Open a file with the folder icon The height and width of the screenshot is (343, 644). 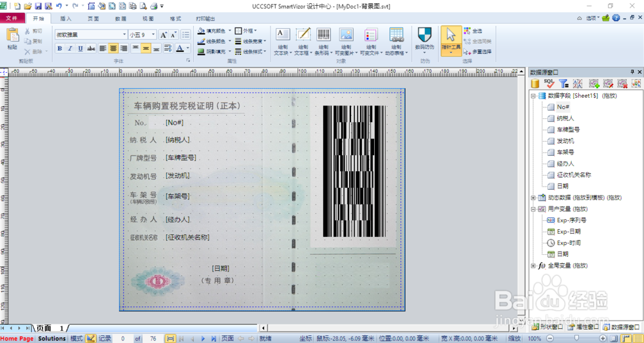coord(28,6)
